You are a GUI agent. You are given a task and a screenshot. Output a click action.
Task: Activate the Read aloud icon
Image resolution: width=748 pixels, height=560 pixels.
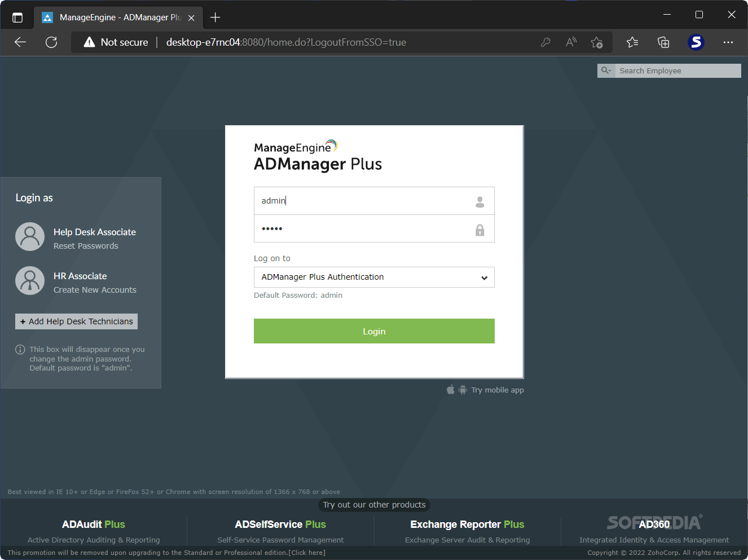coord(571,42)
